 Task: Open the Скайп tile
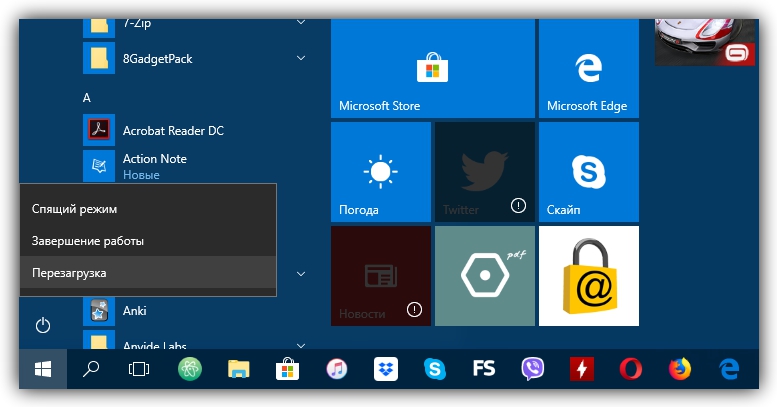tap(589, 172)
